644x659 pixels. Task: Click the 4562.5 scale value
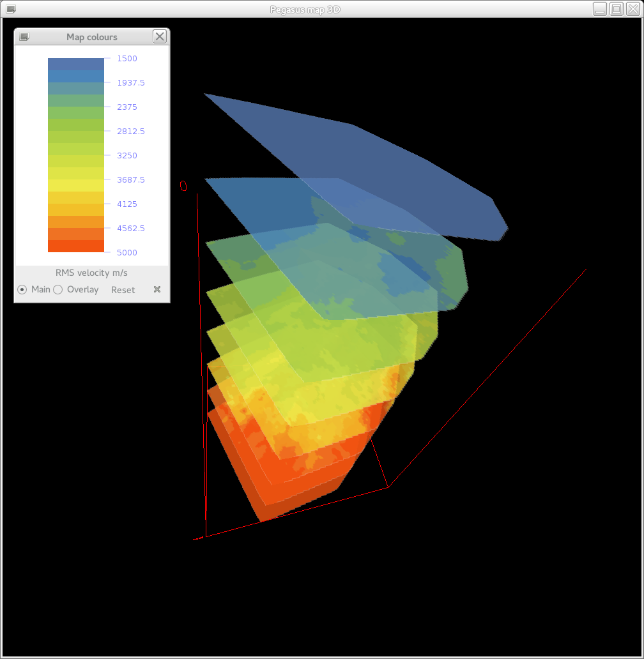pos(131,228)
